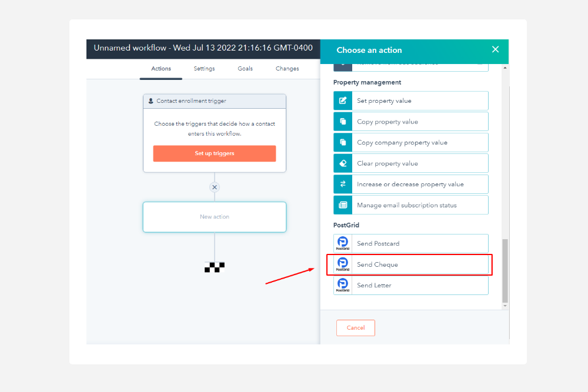Close the Choose an action panel
This screenshot has height=392, width=588.
coord(495,49)
